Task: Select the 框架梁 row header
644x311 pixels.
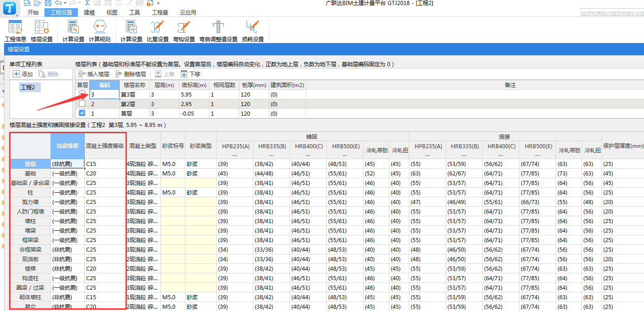Action: tap(30, 240)
